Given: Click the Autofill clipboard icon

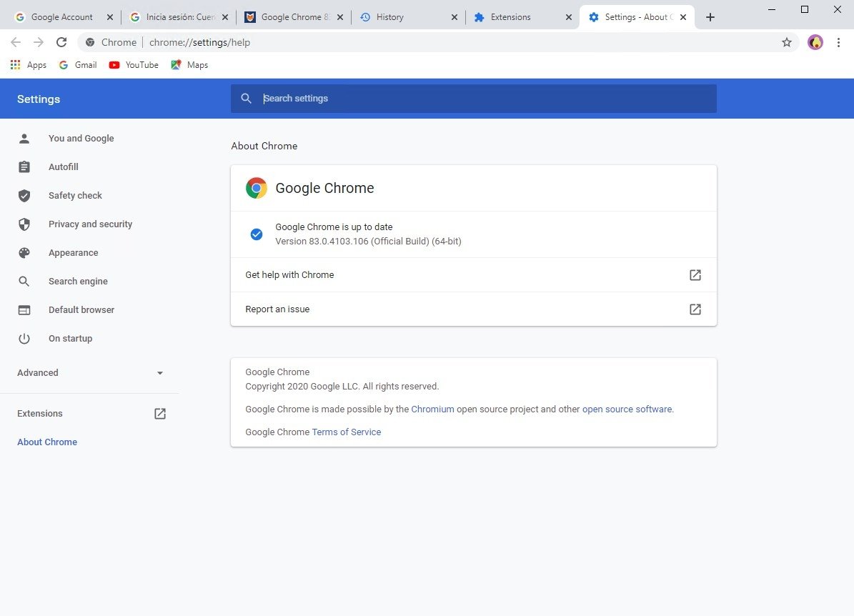Looking at the screenshot, I should tap(24, 167).
